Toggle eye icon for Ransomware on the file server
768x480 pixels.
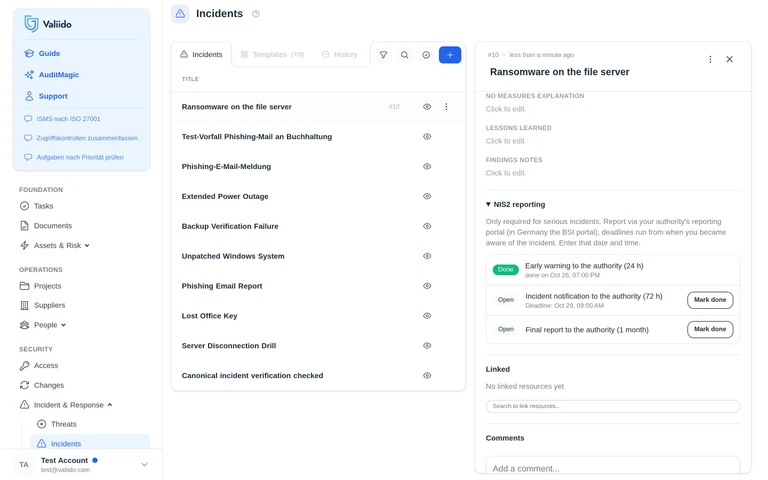pos(427,107)
